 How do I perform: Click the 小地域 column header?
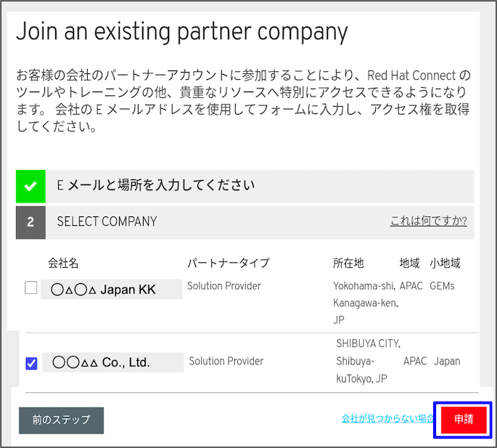pyautogui.click(x=445, y=263)
